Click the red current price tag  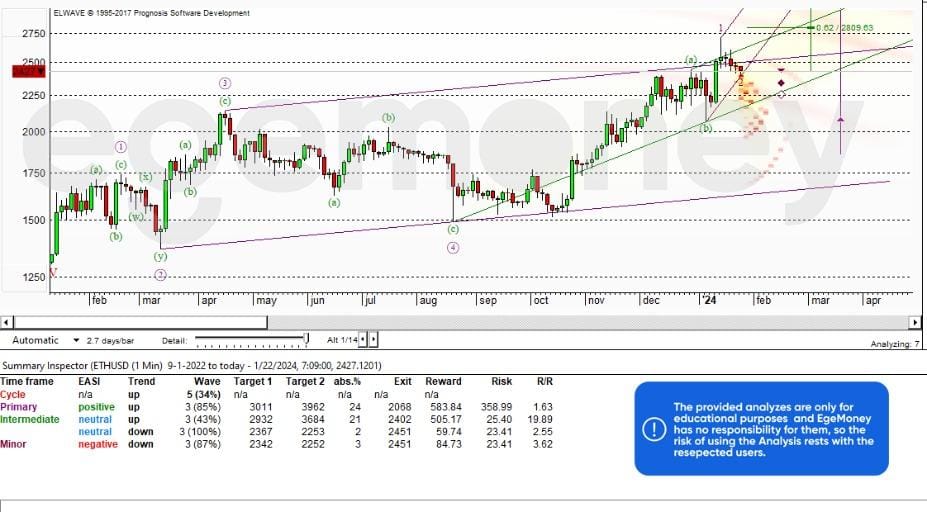(x=27, y=70)
